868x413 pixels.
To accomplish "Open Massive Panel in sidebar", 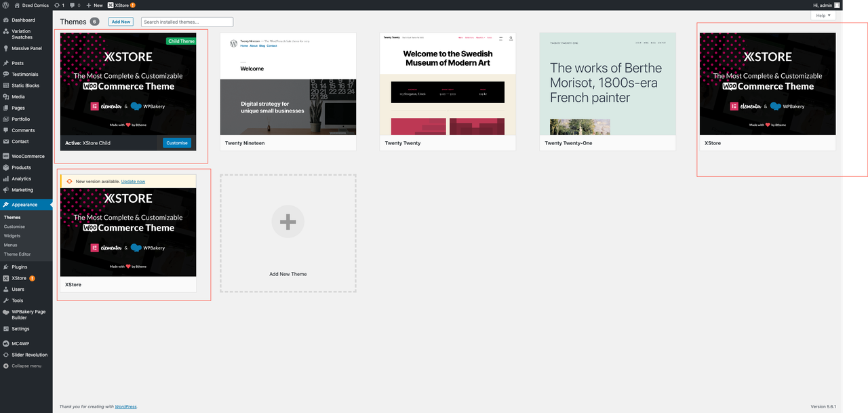I will pyautogui.click(x=26, y=48).
